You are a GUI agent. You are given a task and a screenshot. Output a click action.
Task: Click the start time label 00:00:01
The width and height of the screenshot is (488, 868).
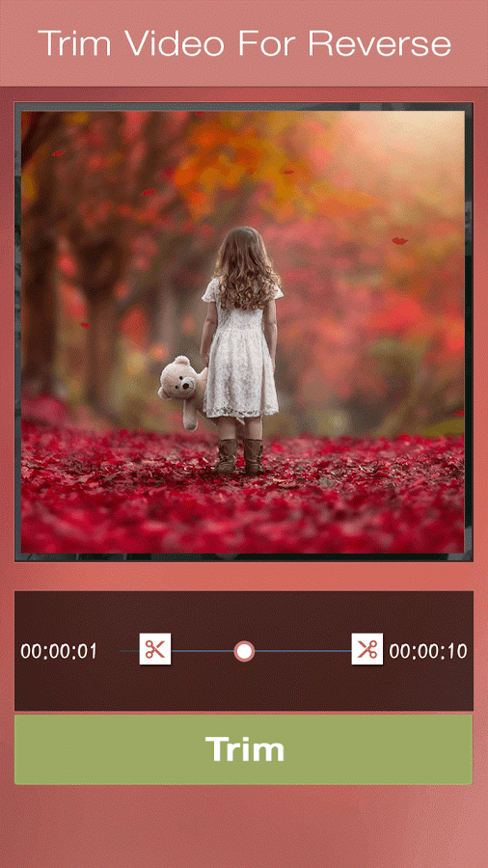coord(59,651)
